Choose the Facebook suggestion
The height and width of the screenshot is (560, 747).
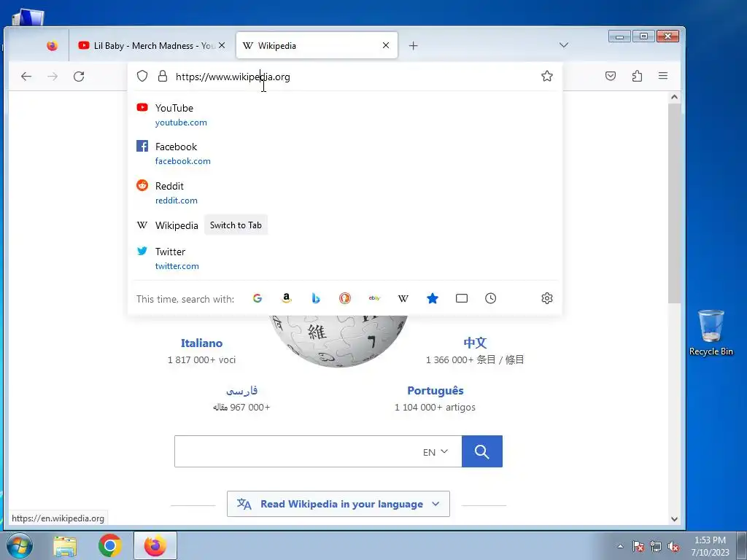click(x=345, y=153)
